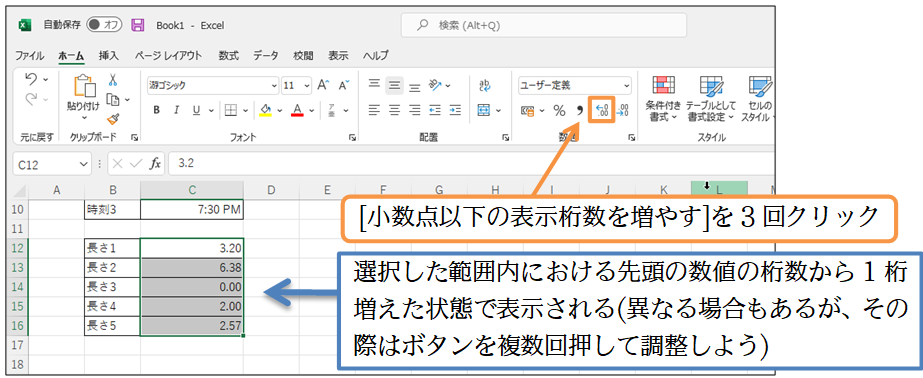Select the cell containing 7:30 PM
The image size is (923, 378).
(192, 210)
